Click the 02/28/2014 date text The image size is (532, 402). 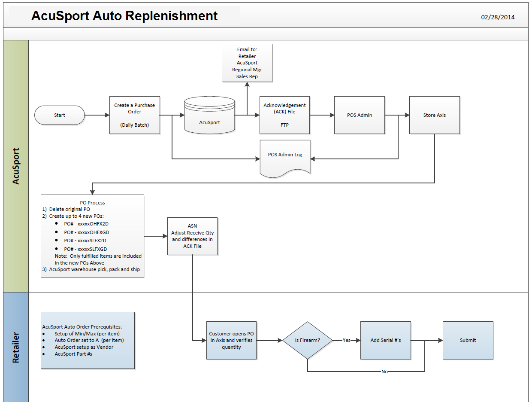[x=498, y=17]
